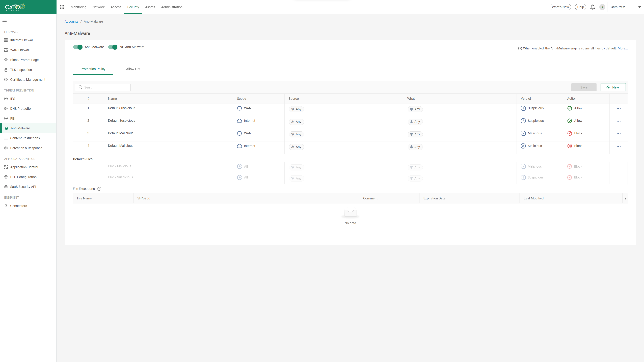The width and height of the screenshot is (644, 362).
Task: Click What Any chip in rule 4
Action: tap(415, 147)
